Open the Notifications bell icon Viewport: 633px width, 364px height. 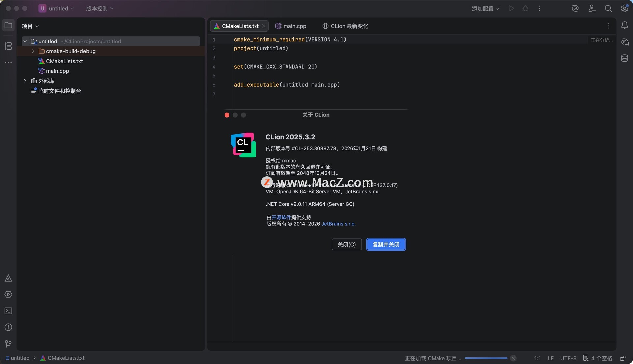pos(624,25)
